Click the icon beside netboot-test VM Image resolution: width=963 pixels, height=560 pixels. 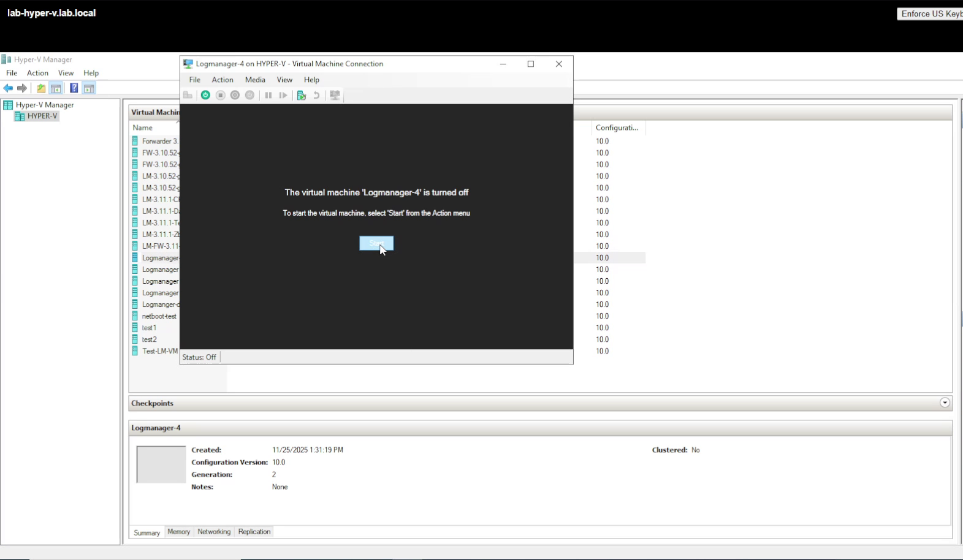(x=135, y=316)
